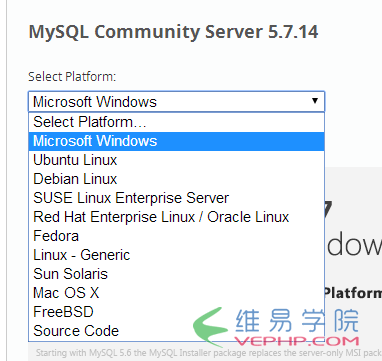The width and height of the screenshot is (382, 361).
Task: Pick Sun Solaris platform
Action: (176, 274)
